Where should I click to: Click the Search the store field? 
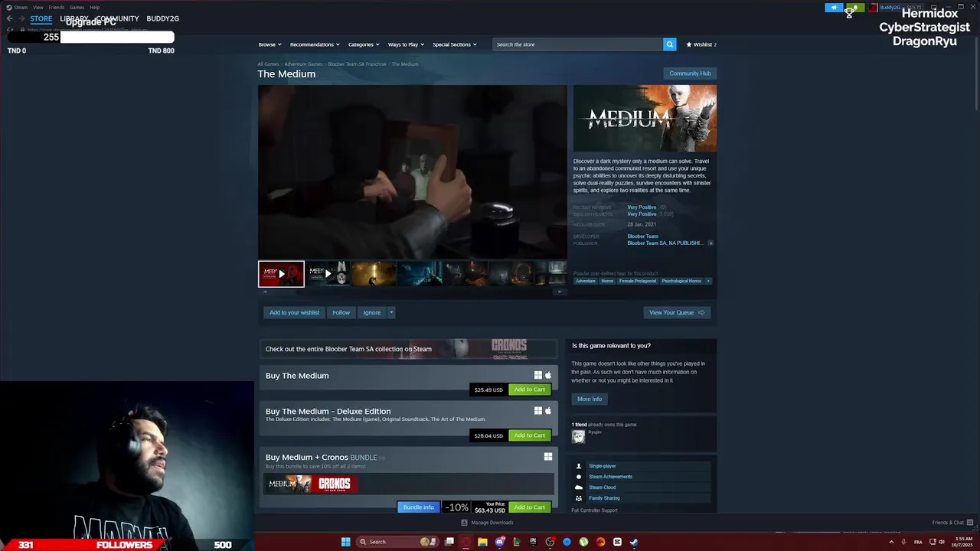tap(577, 44)
